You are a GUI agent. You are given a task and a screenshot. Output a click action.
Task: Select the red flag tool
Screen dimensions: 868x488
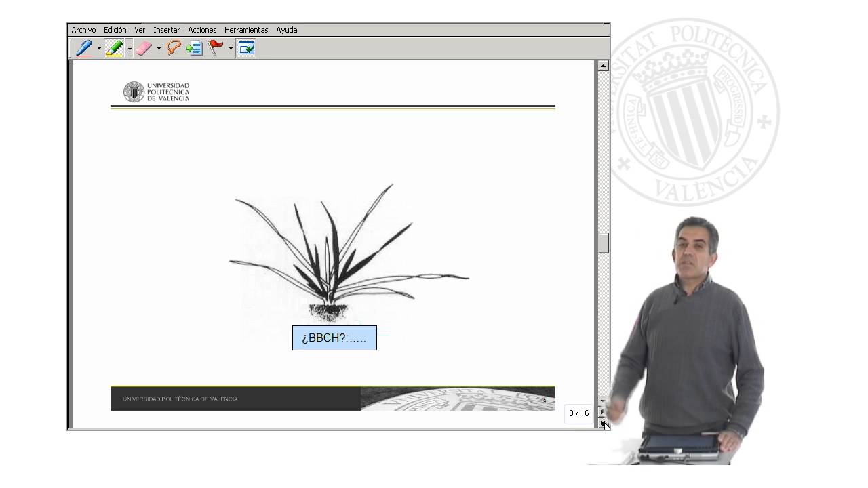(216, 48)
